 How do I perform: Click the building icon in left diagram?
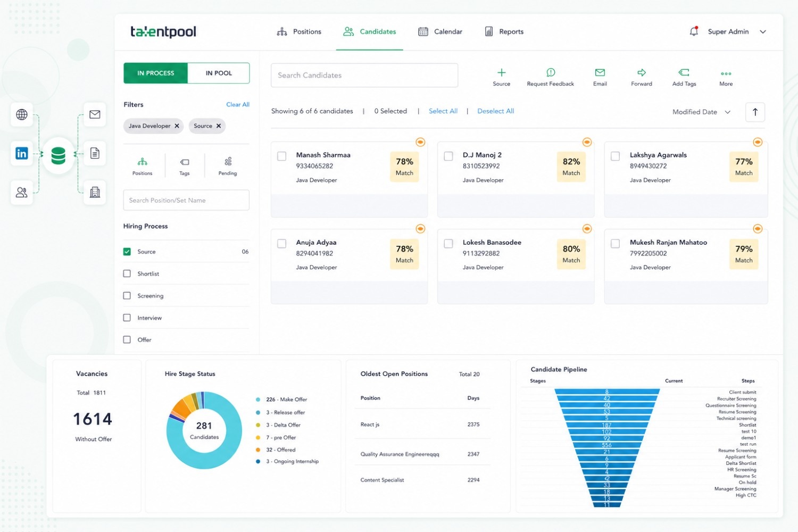point(95,192)
